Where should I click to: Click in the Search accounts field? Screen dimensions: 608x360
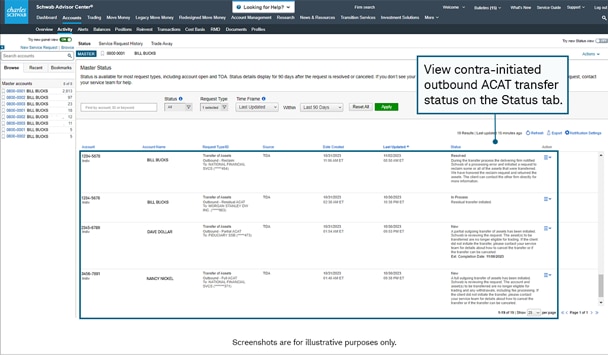[x=37, y=56]
